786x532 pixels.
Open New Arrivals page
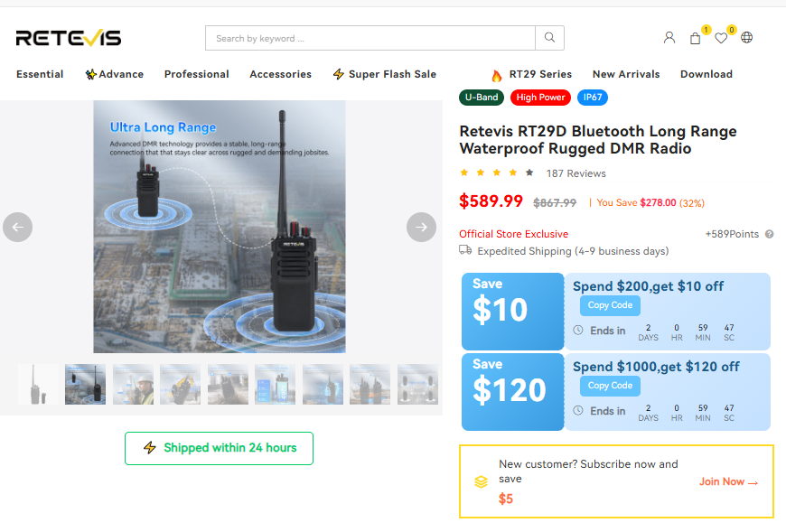point(626,74)
